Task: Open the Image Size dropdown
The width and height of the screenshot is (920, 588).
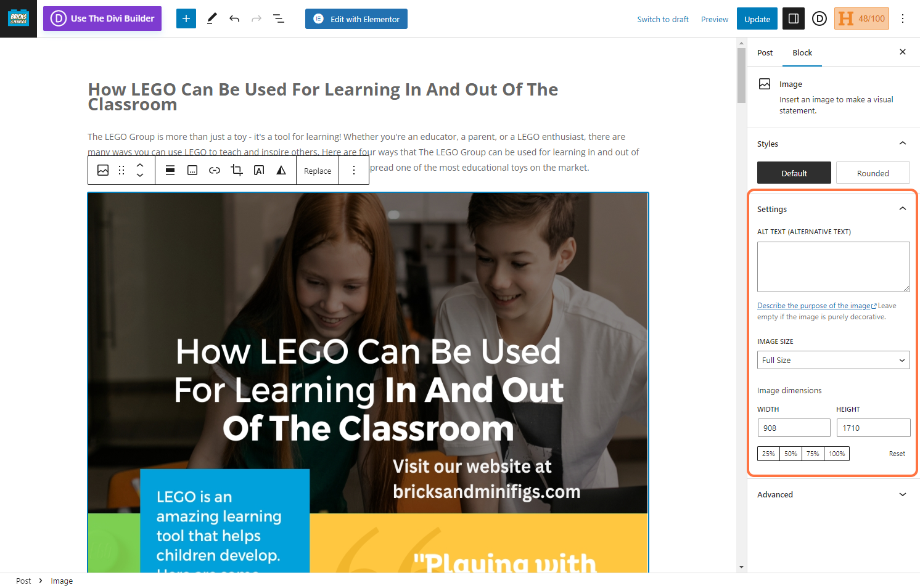Action: coord(833,360)
